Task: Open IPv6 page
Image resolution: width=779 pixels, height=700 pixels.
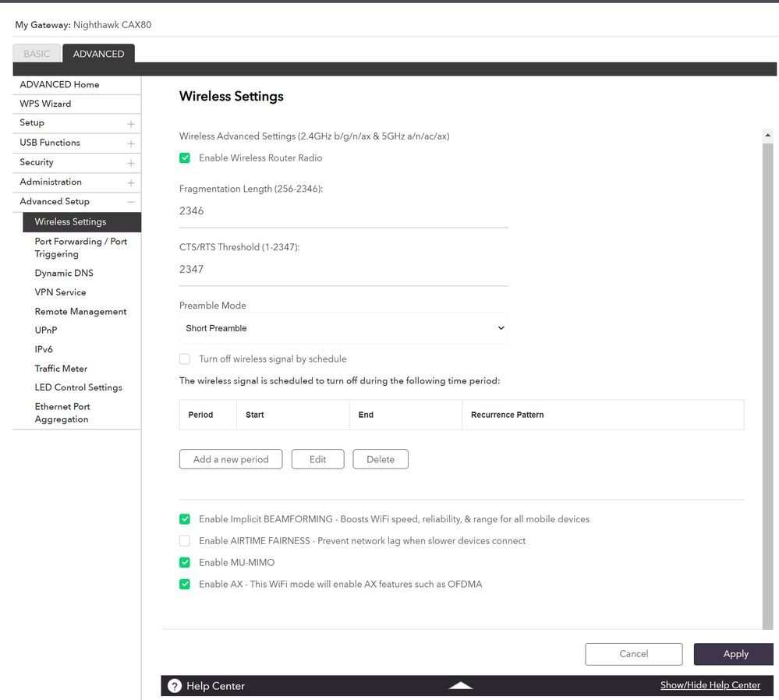Action: (x=44, y=349)
